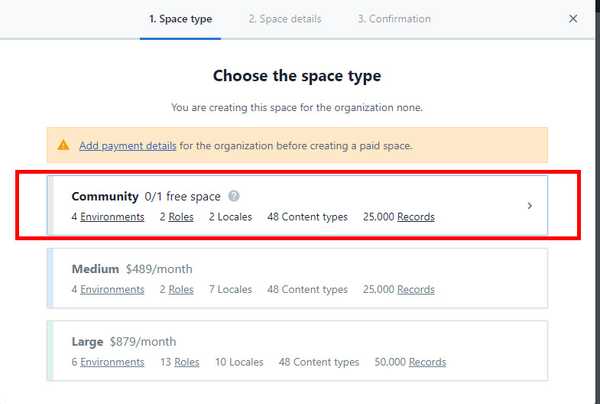Pick the Large $879/month plan
600x404 pixels.
(298, 351)
